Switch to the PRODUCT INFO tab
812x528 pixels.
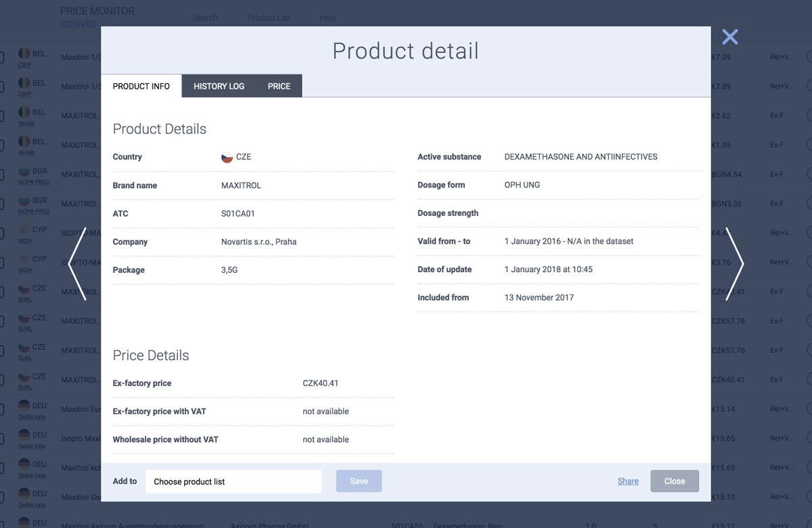coord(141,86)
